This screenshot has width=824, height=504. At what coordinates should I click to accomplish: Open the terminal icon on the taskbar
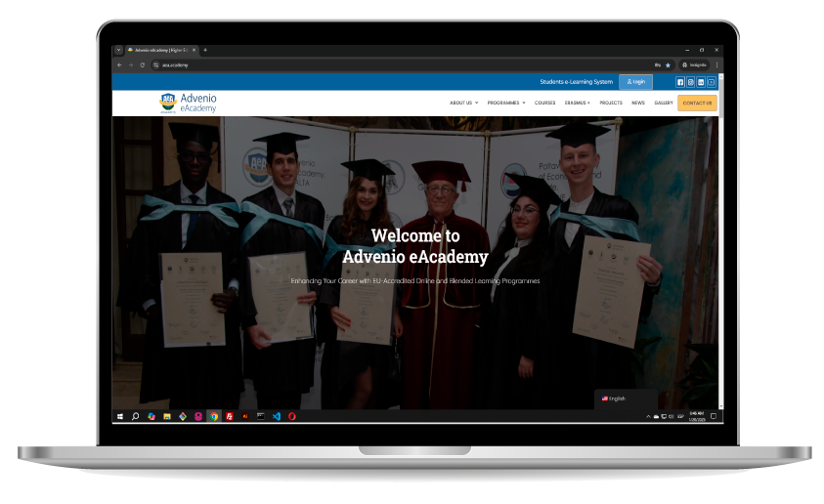[261, 416]
